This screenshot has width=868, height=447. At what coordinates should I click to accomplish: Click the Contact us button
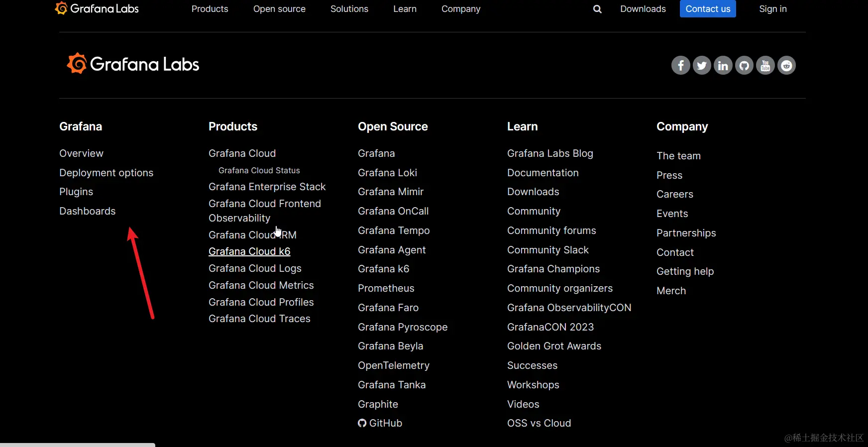pyautogui.click(x=708, y=9)
